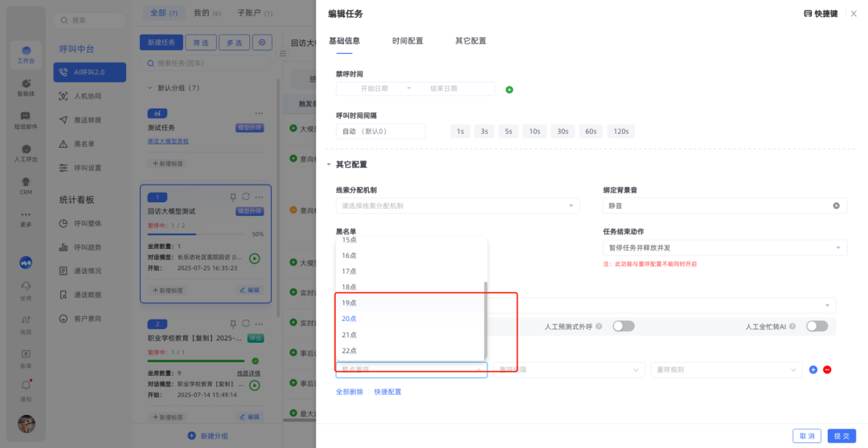Click the green add time period icon
868x448 pixels.
click(509, 89)
